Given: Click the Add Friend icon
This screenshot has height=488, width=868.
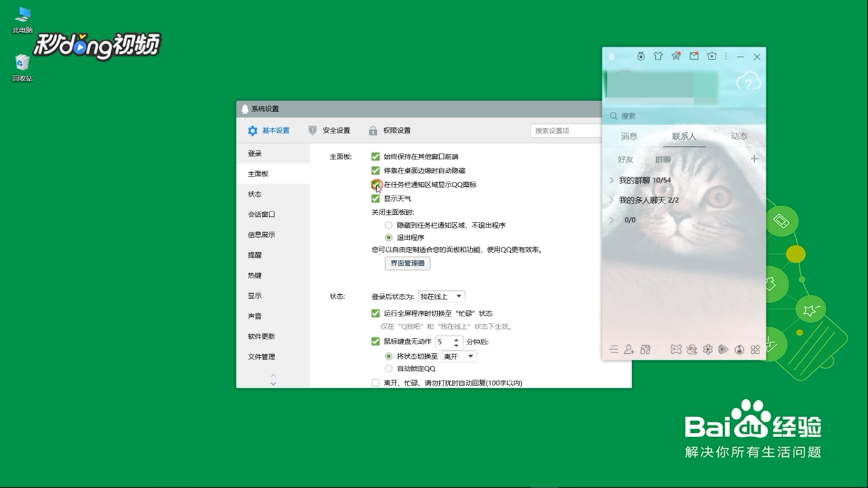Looking at the screenshot, I should (x=628, y=350).
